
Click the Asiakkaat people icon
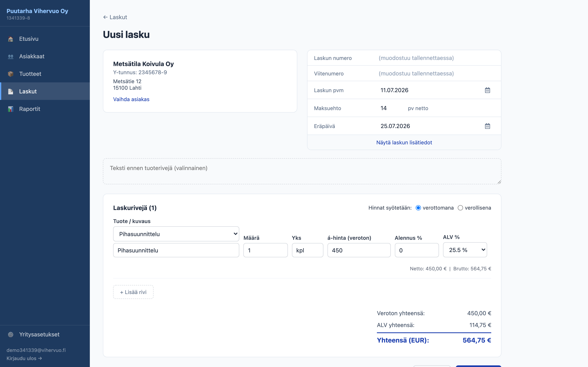[10, 56]
